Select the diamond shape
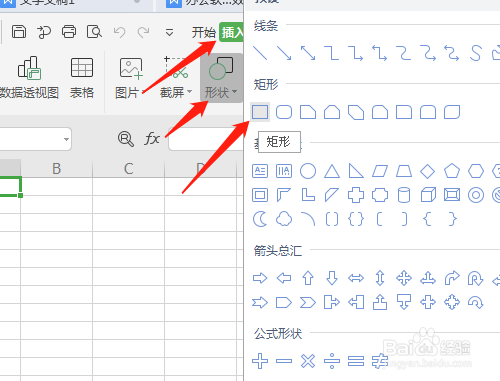Screen dimensions: 500x381 pos(428,171)
